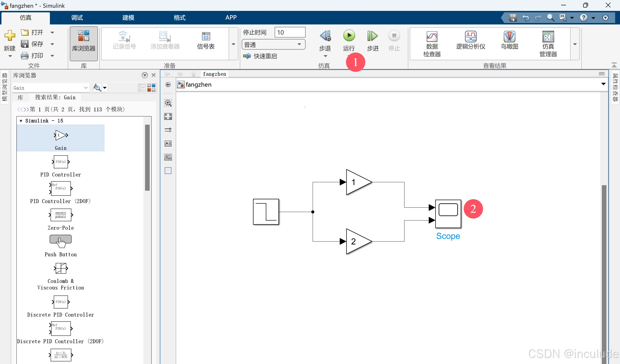Click the stop time input field

coord(290,32)
